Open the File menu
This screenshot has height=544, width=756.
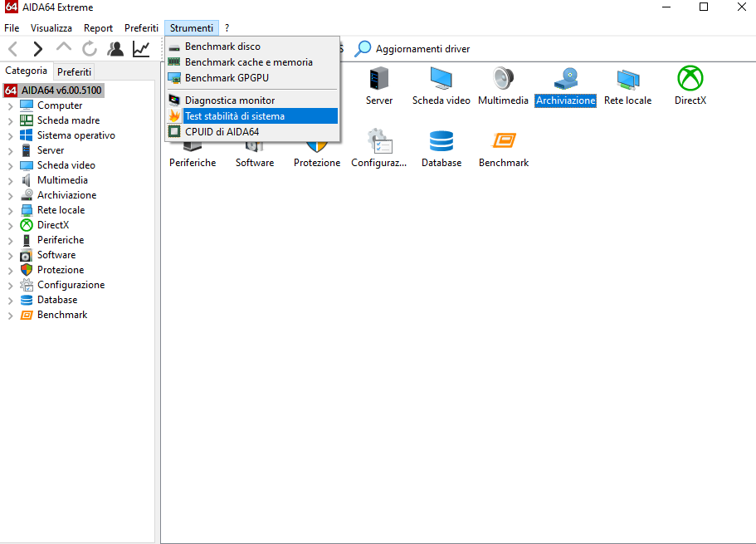tap(12, 28)
